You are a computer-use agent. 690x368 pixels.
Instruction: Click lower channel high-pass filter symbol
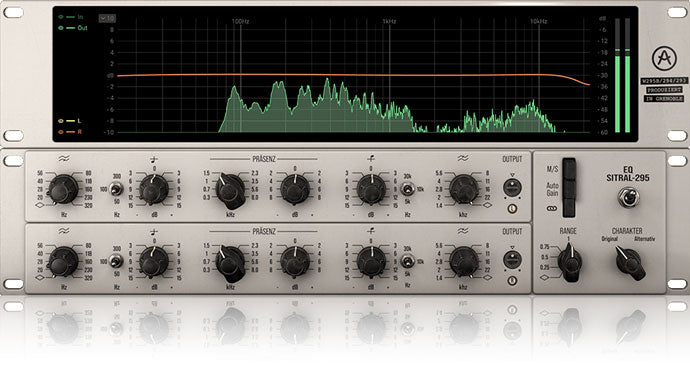coord(63,231)
